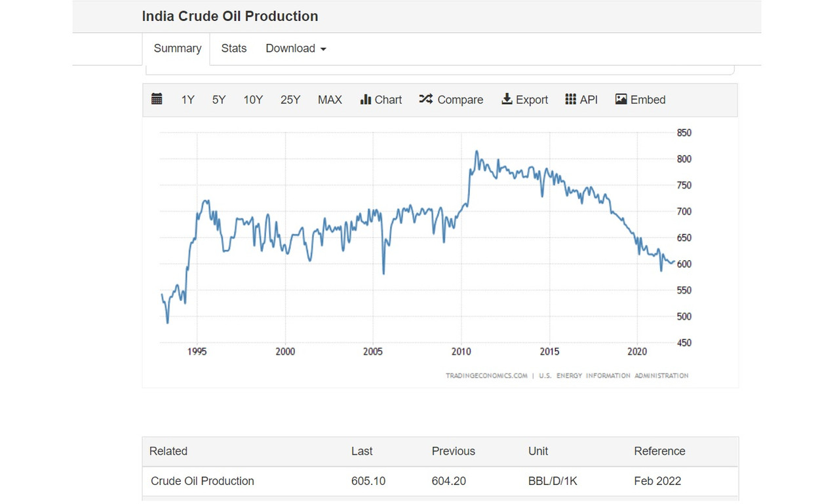The height and width of the screenshot is (504, 839).
Task: Click the Last column header
Action: pos(362,451)
